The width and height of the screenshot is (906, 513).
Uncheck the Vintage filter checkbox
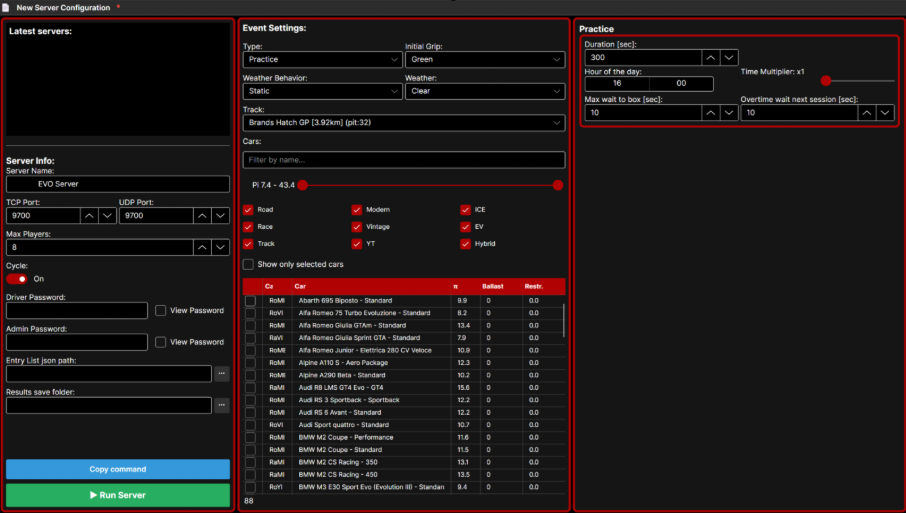[x=357, y=226]
